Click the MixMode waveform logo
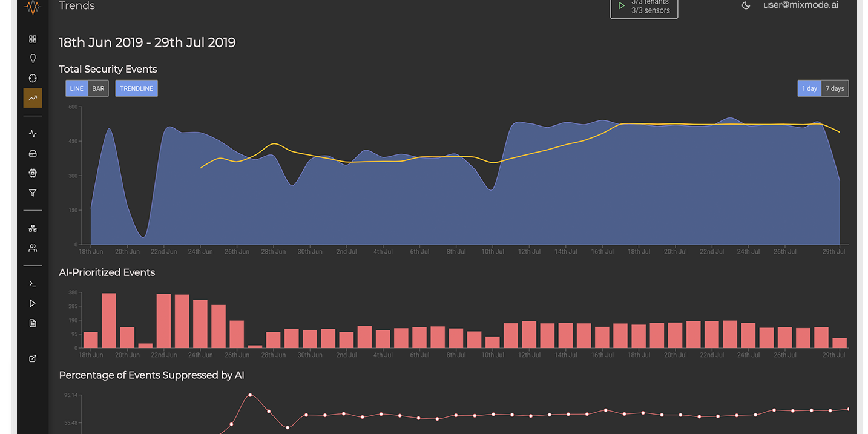The image size is (868, 434). [x=33, y=7]
